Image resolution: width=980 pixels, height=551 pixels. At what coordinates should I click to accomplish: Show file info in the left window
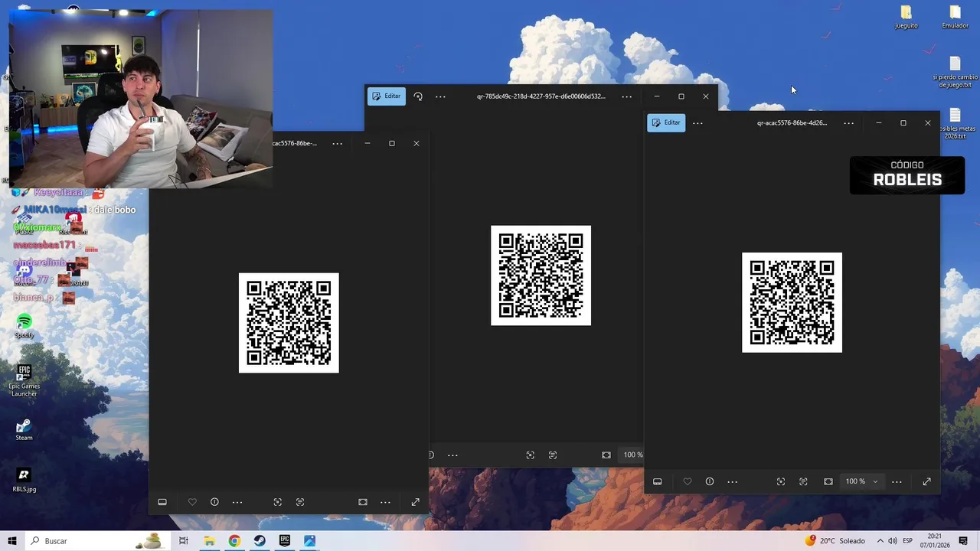coord(214,502)
